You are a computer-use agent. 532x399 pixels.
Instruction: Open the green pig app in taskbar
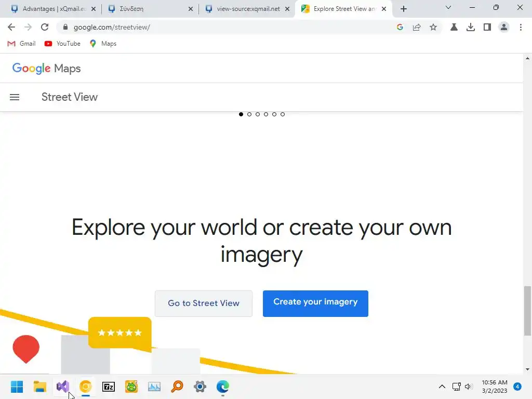point(131,387)
